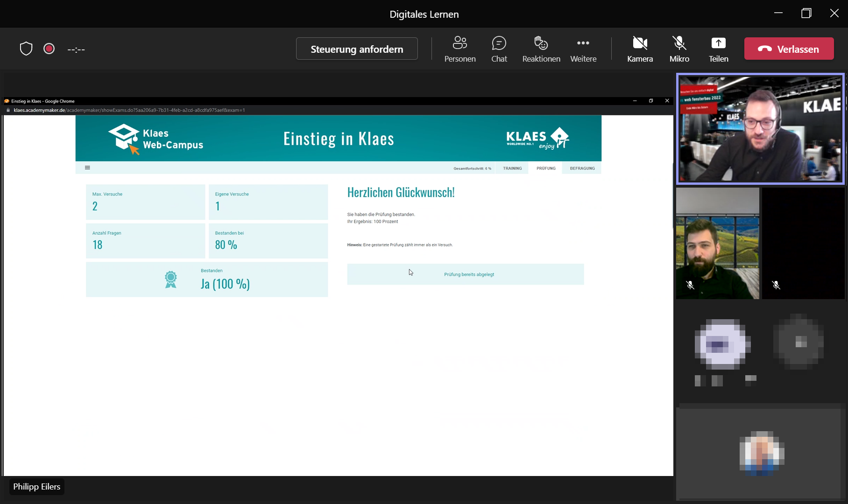Click the black muted participant tile
848x504 pixels.
click(803, 243)
